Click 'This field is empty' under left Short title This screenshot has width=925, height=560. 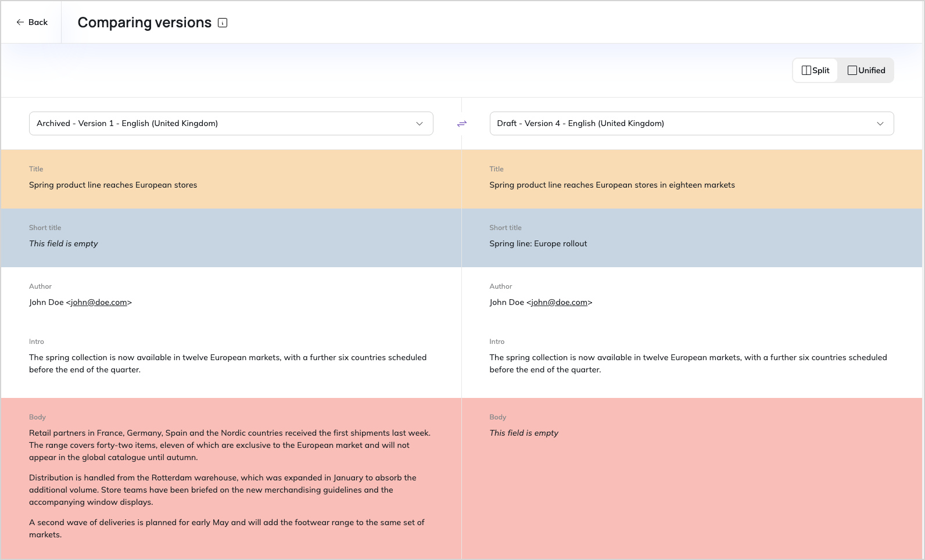pos(63,243)
